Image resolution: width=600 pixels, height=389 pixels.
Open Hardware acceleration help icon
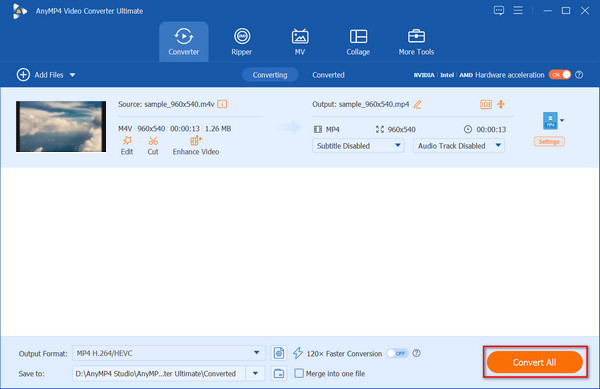tap(579, 75)
